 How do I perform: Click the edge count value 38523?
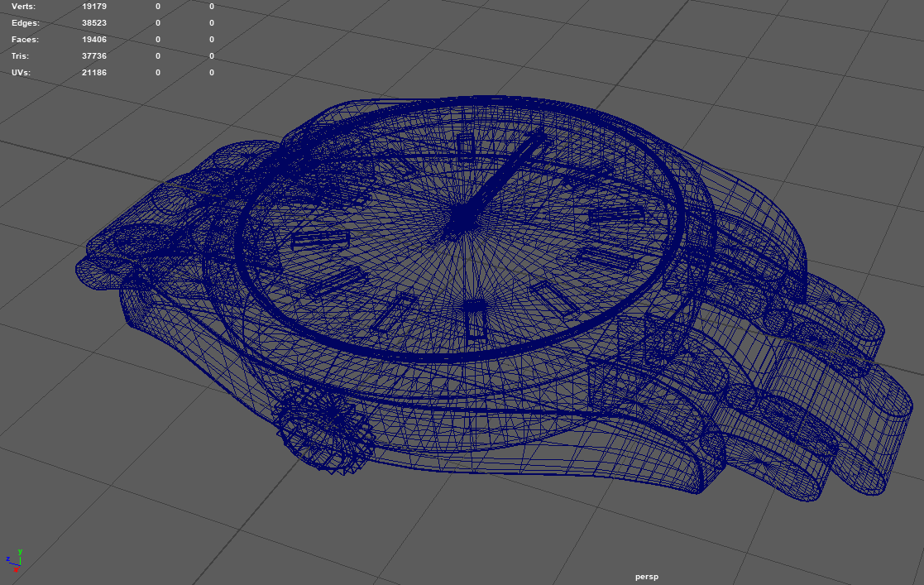94,23
